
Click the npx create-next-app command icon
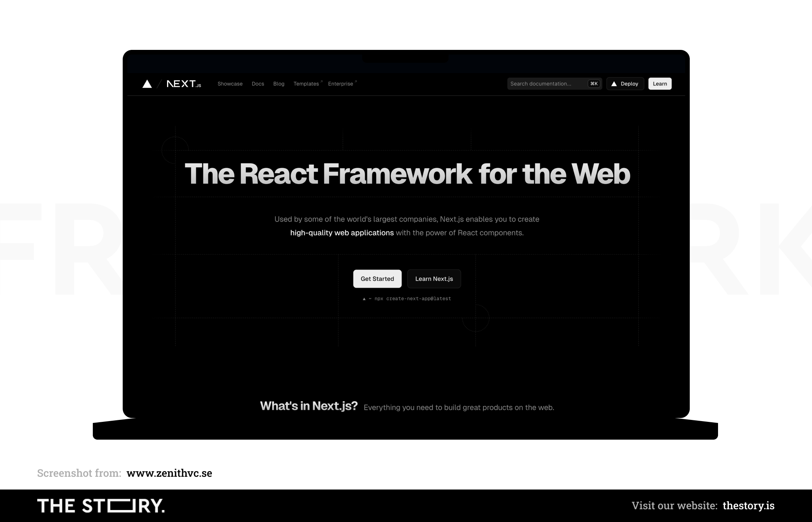[x=363, y=298]
